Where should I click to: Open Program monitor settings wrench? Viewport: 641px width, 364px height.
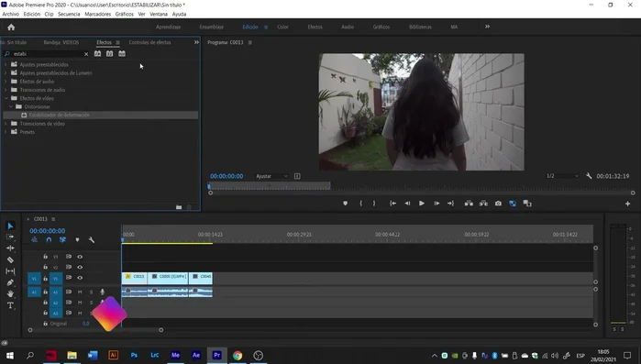589,176
